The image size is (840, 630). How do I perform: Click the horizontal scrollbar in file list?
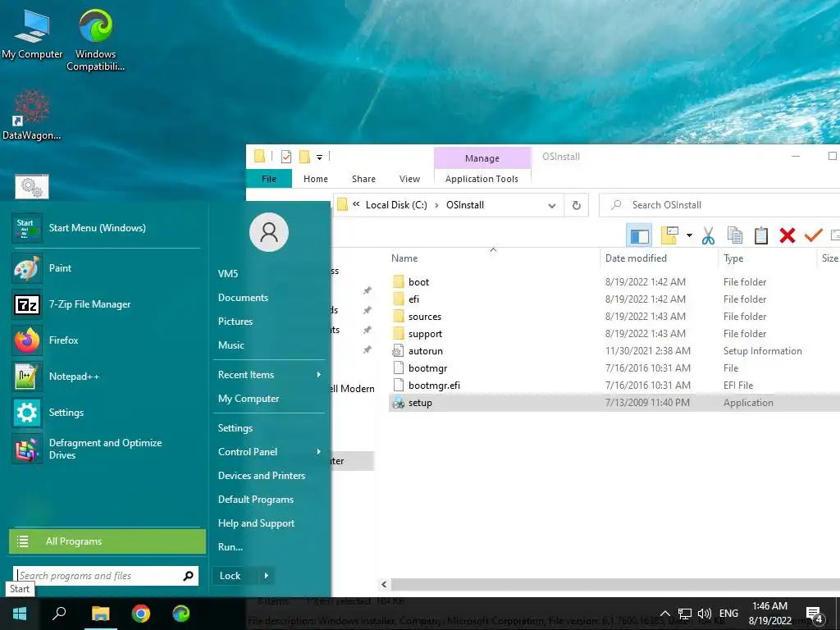(615, 584)
